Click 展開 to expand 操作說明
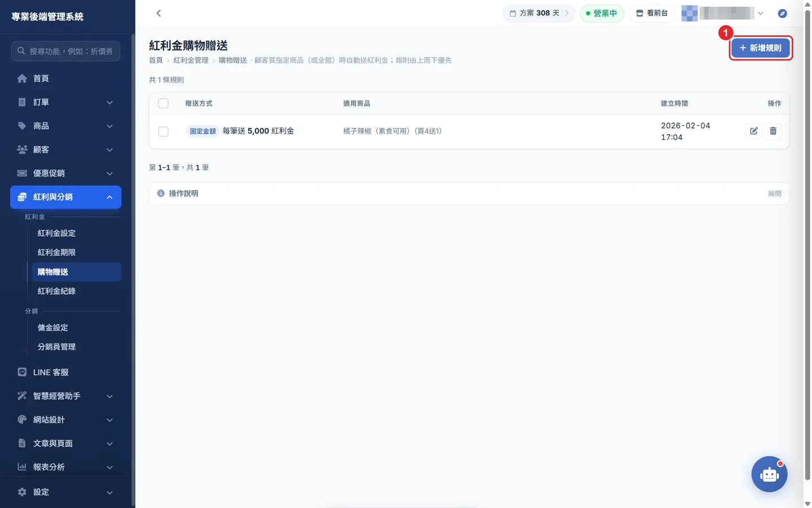812x508 pixels. tap(775, 194)
